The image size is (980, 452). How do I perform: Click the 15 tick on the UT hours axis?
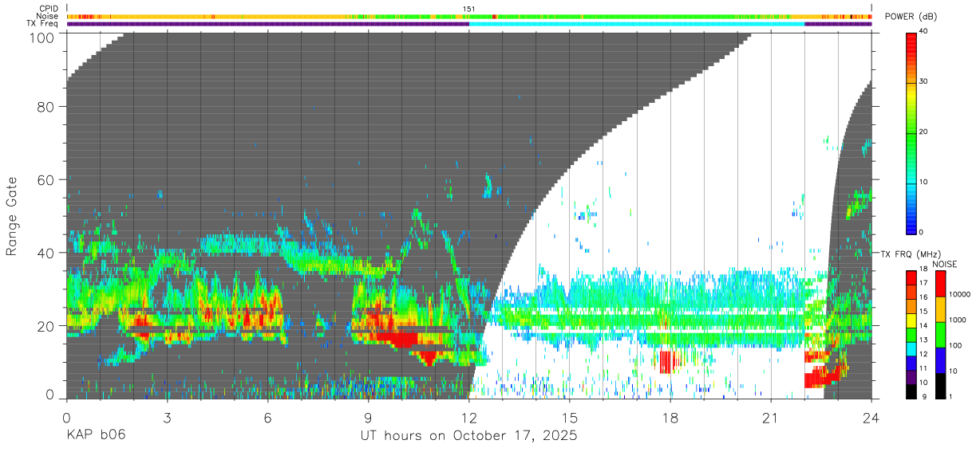coord(569,418)
